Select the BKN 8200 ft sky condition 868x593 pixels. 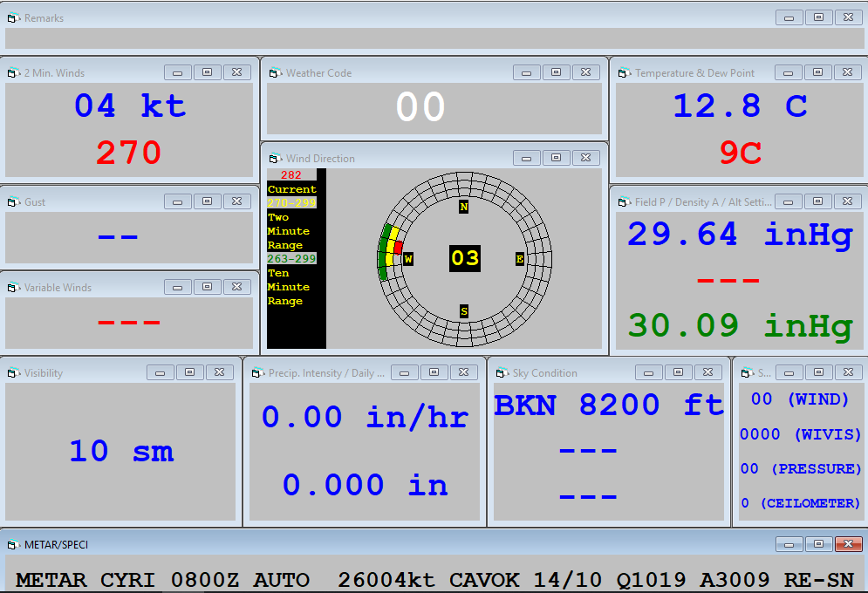tap(608, 405)
